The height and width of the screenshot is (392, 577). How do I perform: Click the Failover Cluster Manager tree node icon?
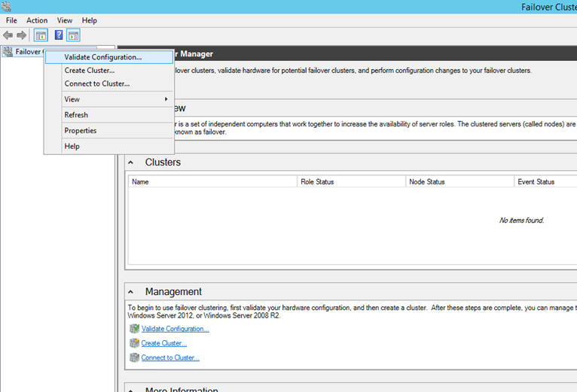pos(8,52)
